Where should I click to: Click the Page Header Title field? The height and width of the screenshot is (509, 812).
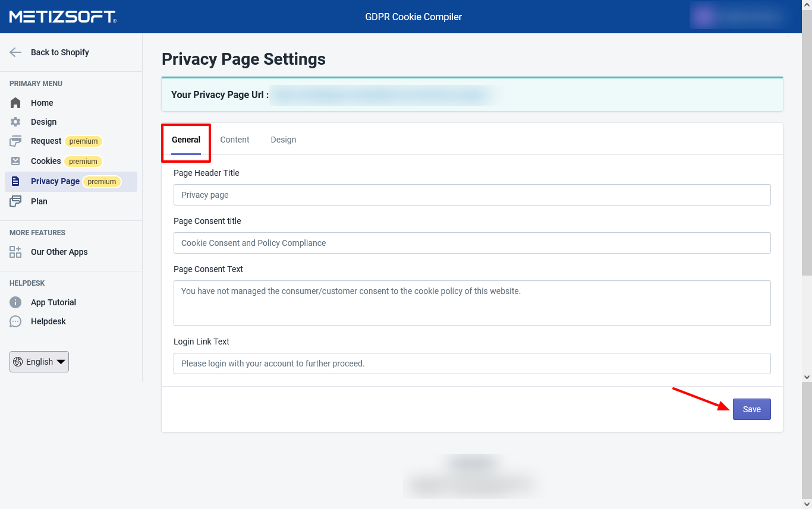471,195
